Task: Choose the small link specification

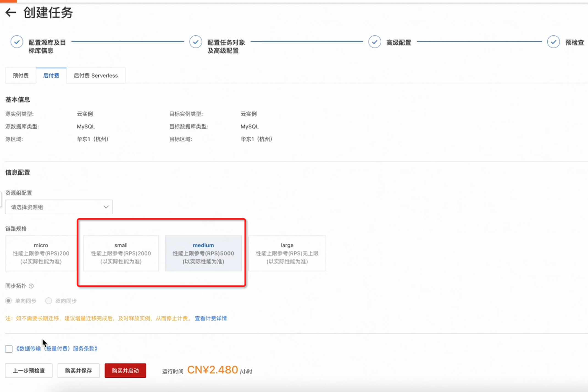Action: coord(121,253)
